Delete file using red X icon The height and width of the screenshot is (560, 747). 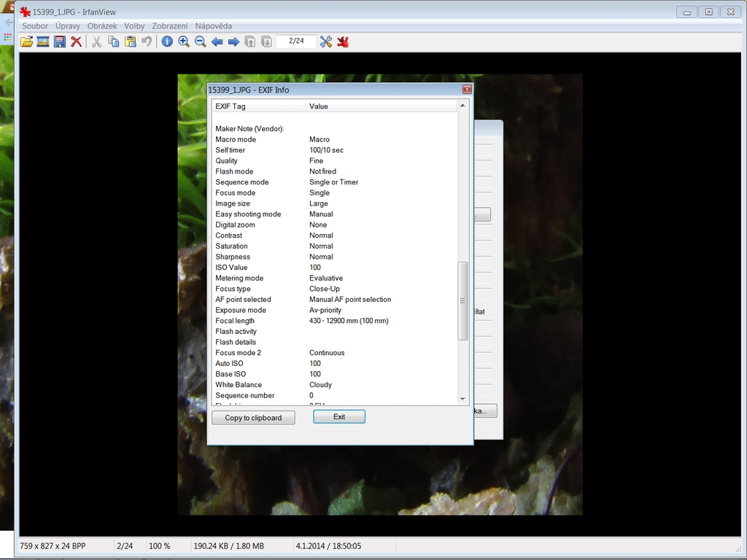(76, 42)
